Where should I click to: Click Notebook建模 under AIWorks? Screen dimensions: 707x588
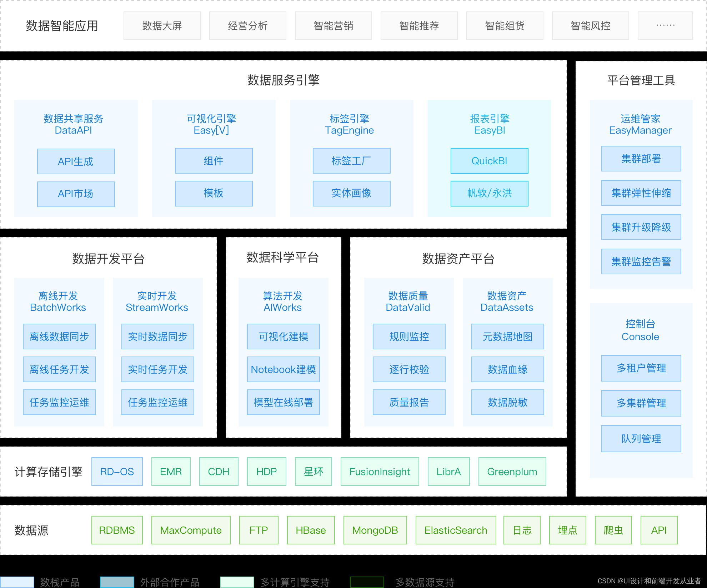coord(283,369)
